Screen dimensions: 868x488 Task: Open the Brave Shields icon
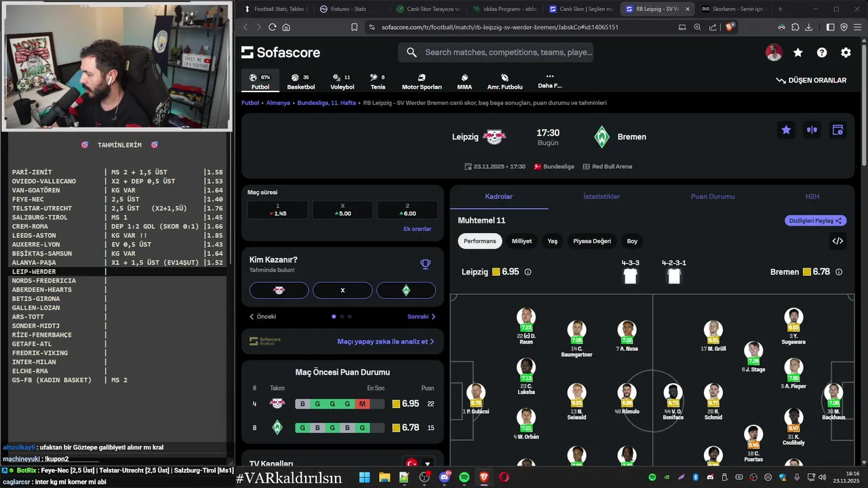click(730, 27)
